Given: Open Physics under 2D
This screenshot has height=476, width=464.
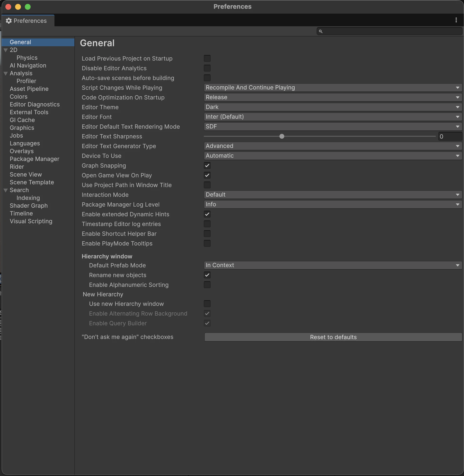Looking at the screenshot, I should pyautogui.click(x=27, y=58).
